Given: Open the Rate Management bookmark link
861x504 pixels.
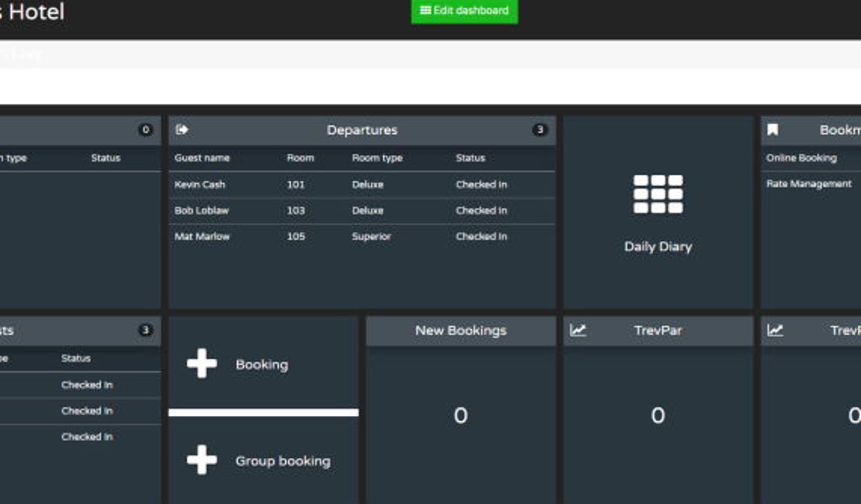Looking at the screenshot, I should coord(809,183).
